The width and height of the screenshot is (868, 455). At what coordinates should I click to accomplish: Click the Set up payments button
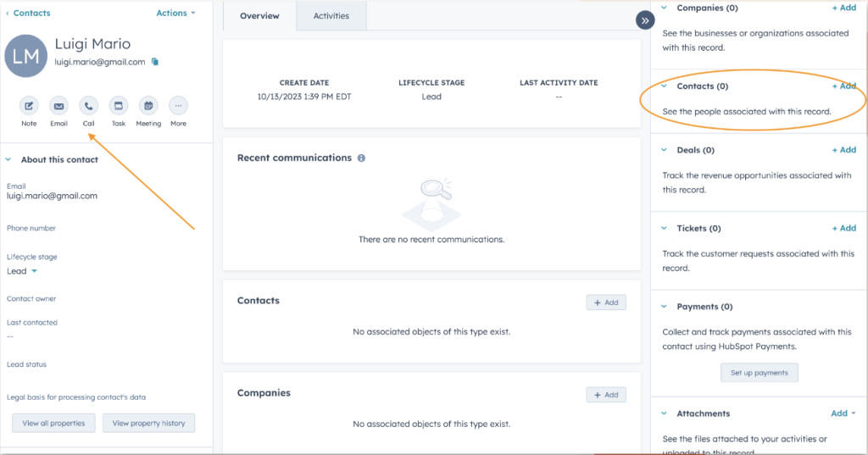tap(759, 373)
